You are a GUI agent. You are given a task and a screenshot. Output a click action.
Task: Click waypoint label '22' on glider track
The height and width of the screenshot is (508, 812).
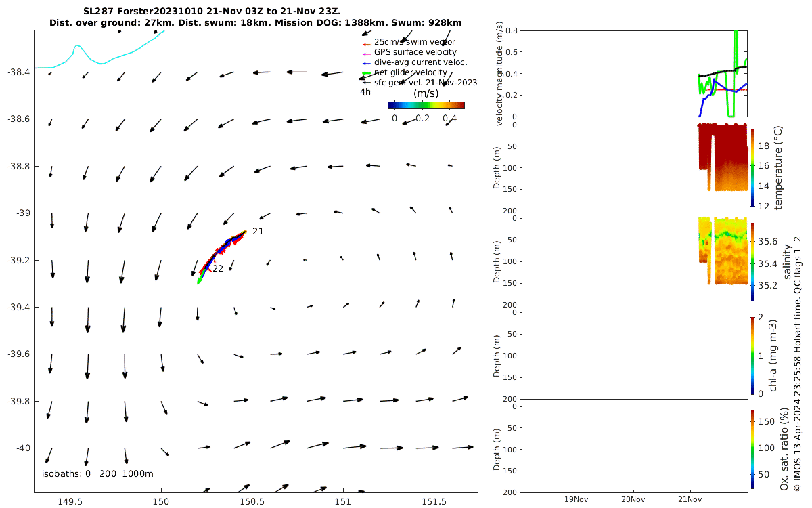tap(218, 269)
